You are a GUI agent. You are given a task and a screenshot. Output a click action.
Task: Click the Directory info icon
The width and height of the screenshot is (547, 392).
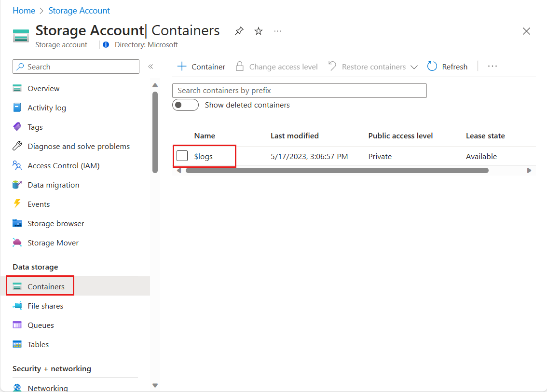[x=106, y=45]
